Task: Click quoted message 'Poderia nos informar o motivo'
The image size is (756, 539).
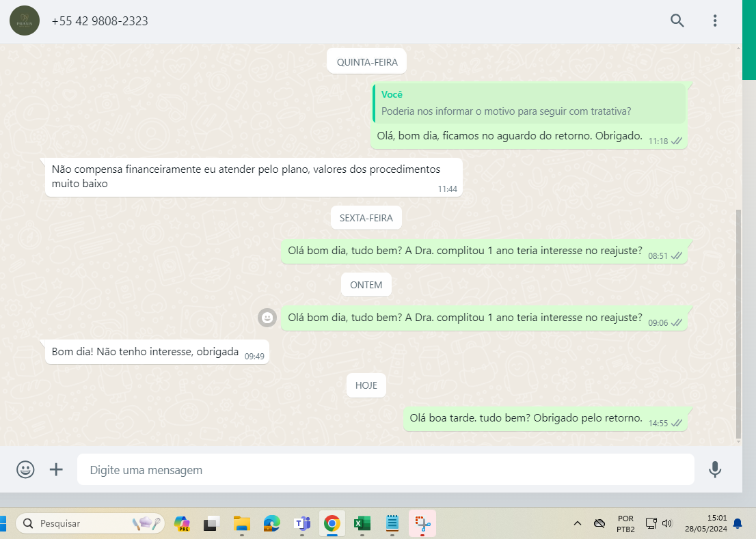Action: pyautogui.click(x=529, y=103)
